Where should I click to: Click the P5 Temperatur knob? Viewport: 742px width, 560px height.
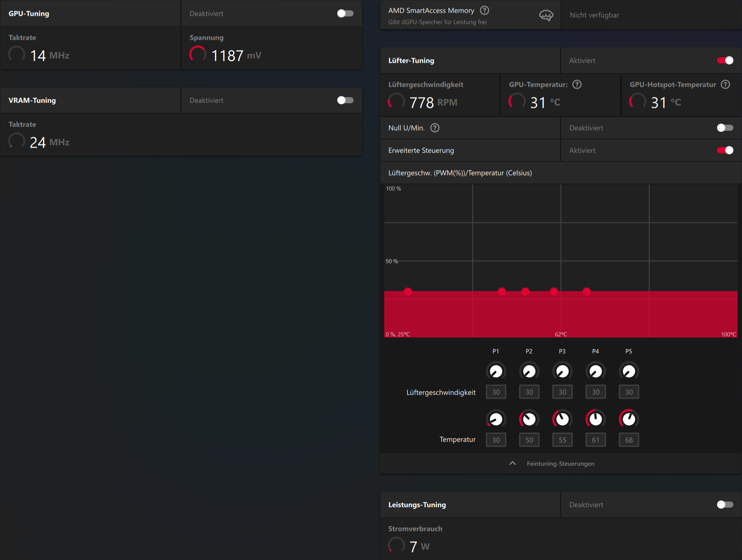(x=629, y=419)
